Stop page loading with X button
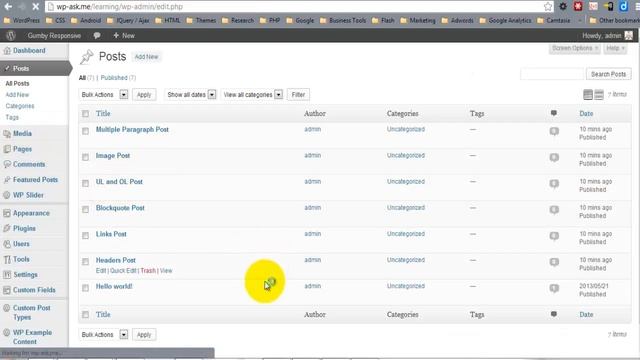 35,7
